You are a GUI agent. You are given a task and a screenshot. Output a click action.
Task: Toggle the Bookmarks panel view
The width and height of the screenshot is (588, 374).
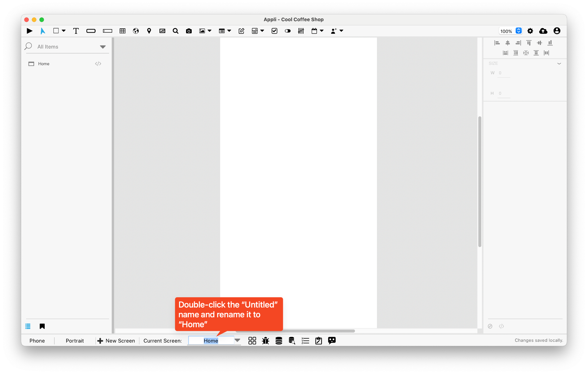pyautogui.click(x=42, y=325)
